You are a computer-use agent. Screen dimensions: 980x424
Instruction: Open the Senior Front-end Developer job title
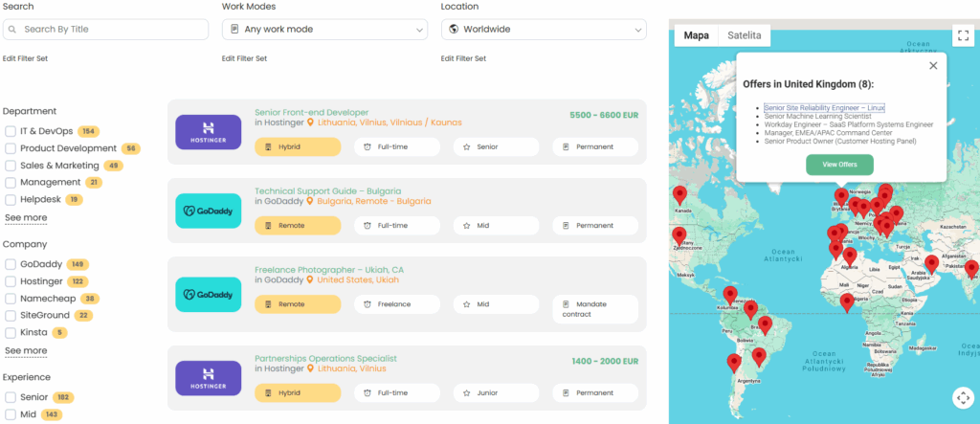point(312,113)
